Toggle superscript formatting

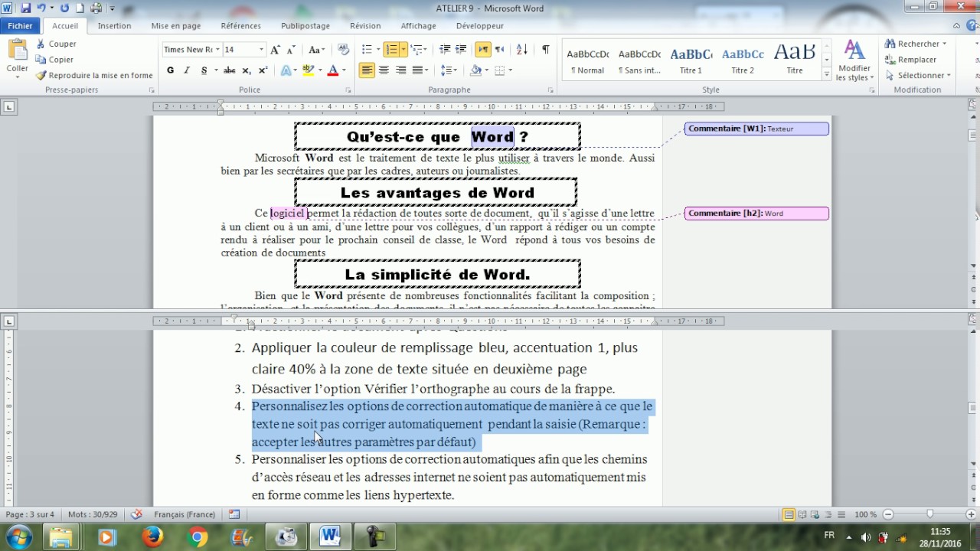(x=263, y=70)
